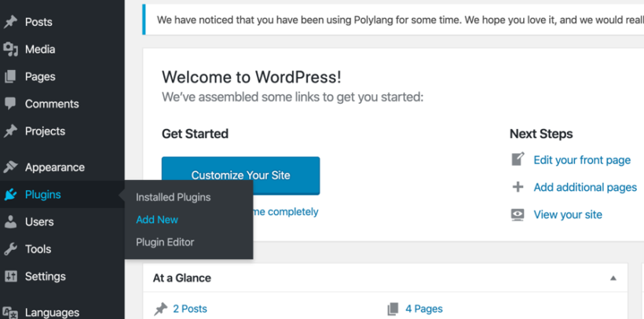Click the Appearance paintbrush icon

pos(11,167)
